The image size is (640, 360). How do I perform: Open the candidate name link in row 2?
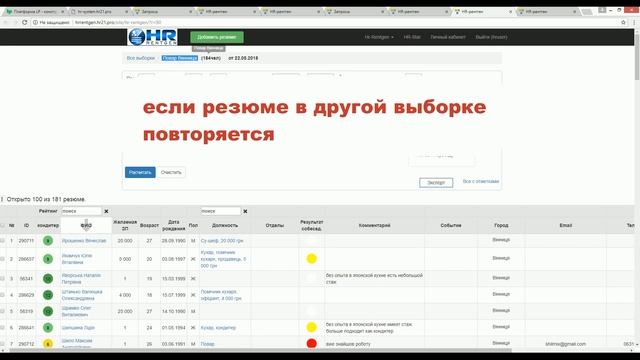77,259
